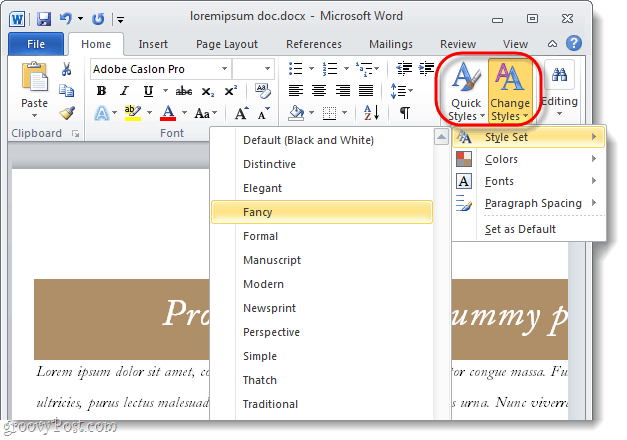This screenshot has width=627, height=440.
Task: Click the Increase Indent icon
Action: 426,68
